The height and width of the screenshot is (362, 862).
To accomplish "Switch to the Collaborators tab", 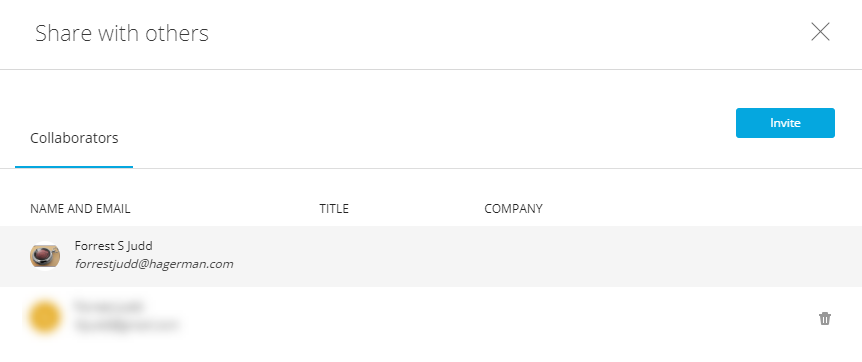I will click(74, 138).
